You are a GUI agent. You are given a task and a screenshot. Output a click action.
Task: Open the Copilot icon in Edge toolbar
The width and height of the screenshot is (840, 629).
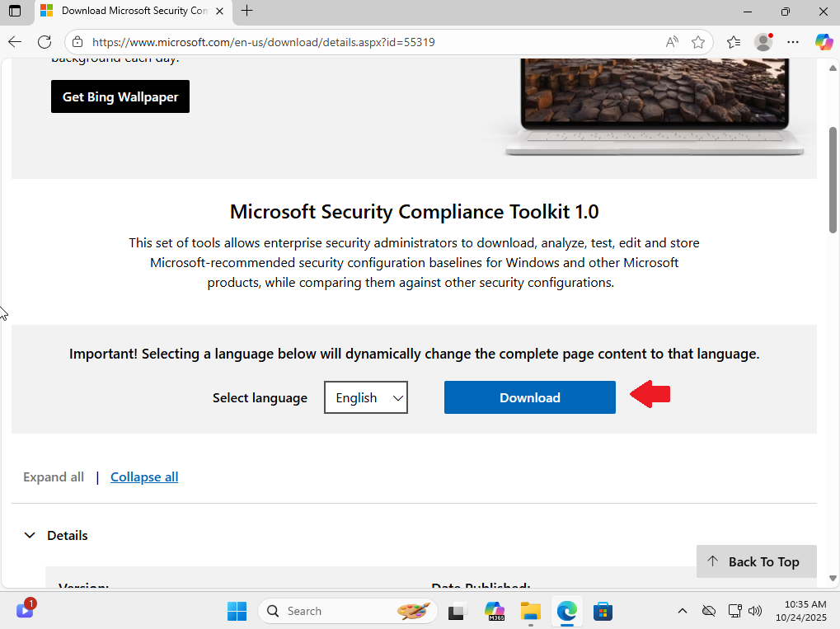point(823,42)
